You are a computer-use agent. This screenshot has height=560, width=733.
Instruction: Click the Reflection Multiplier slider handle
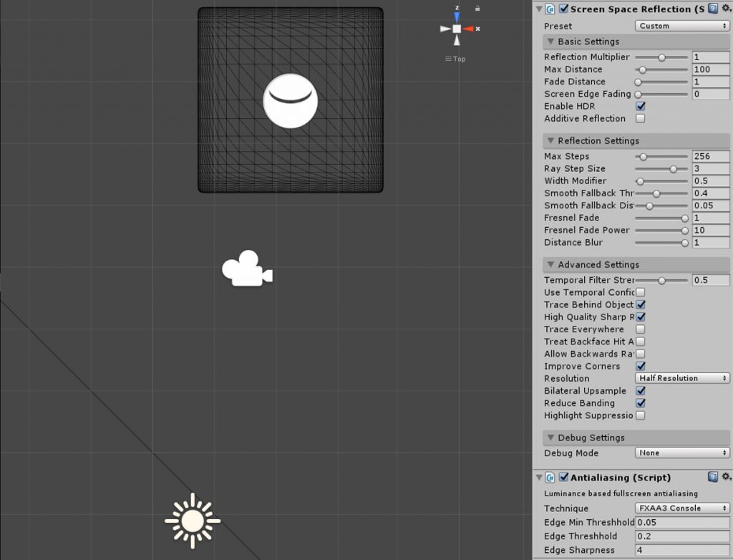pos(662,57)
